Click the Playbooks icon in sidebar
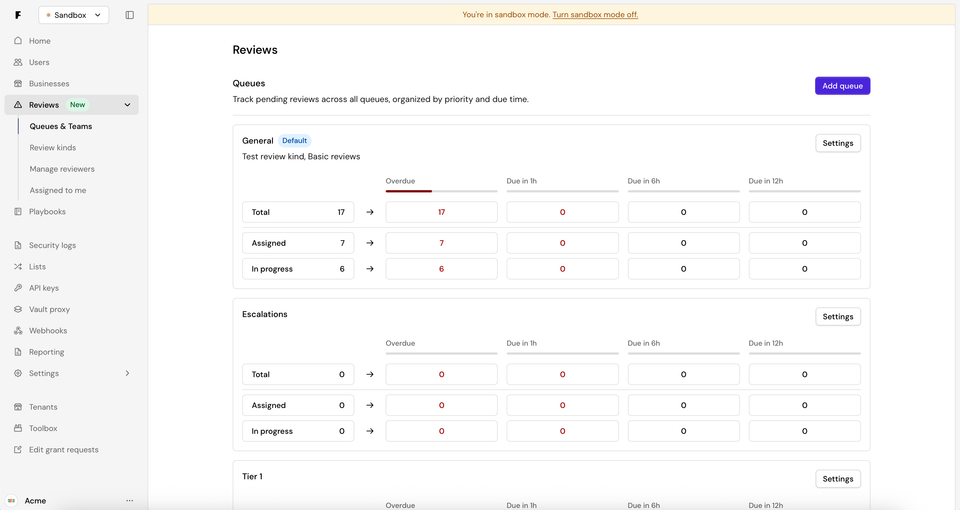 (18, 212)
